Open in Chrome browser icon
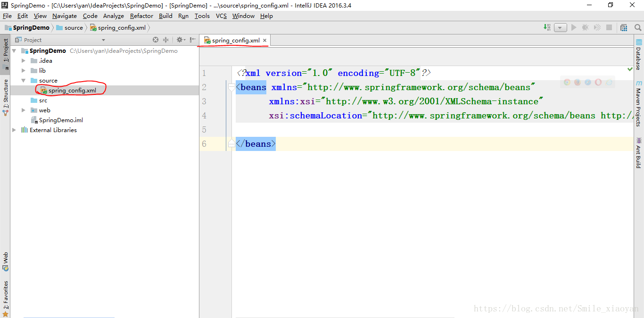 click(x=567, y=82)
